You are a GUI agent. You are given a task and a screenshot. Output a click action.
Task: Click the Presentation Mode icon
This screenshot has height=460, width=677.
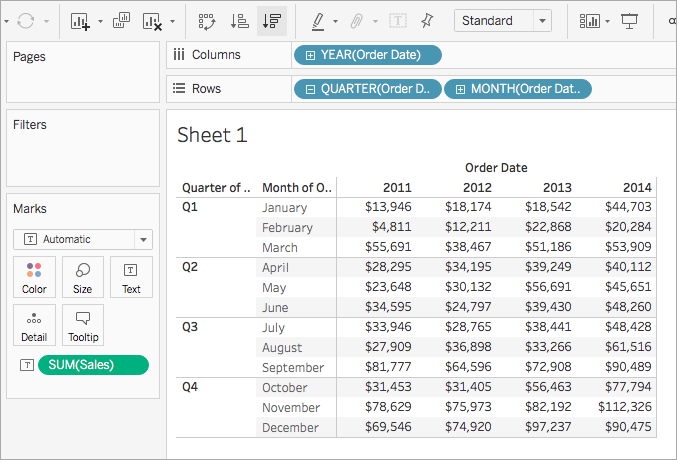(x=629, y=21)
